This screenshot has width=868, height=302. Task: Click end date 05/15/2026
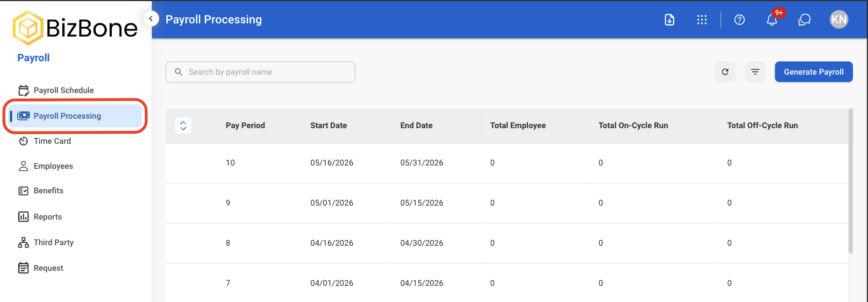422,203
